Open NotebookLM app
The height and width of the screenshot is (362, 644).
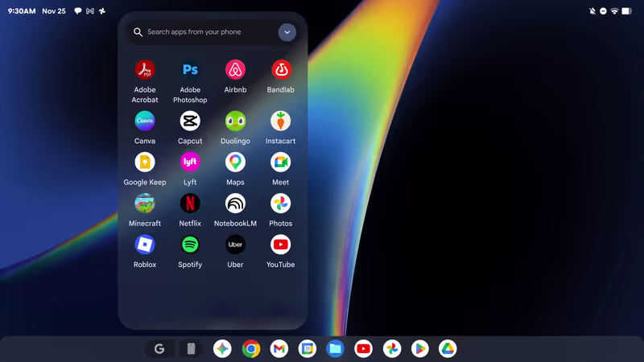point(235,204)
